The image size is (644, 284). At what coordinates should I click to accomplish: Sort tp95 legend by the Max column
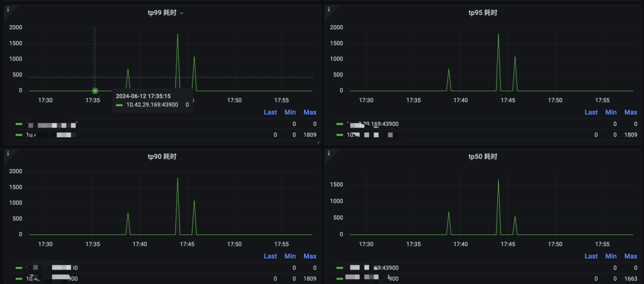click(x=631, y=112)
